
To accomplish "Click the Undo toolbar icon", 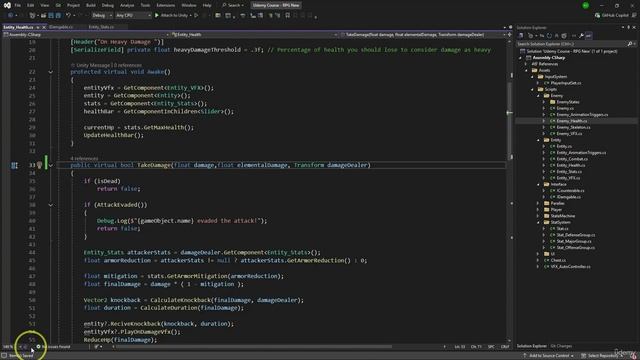I will 68,16.
